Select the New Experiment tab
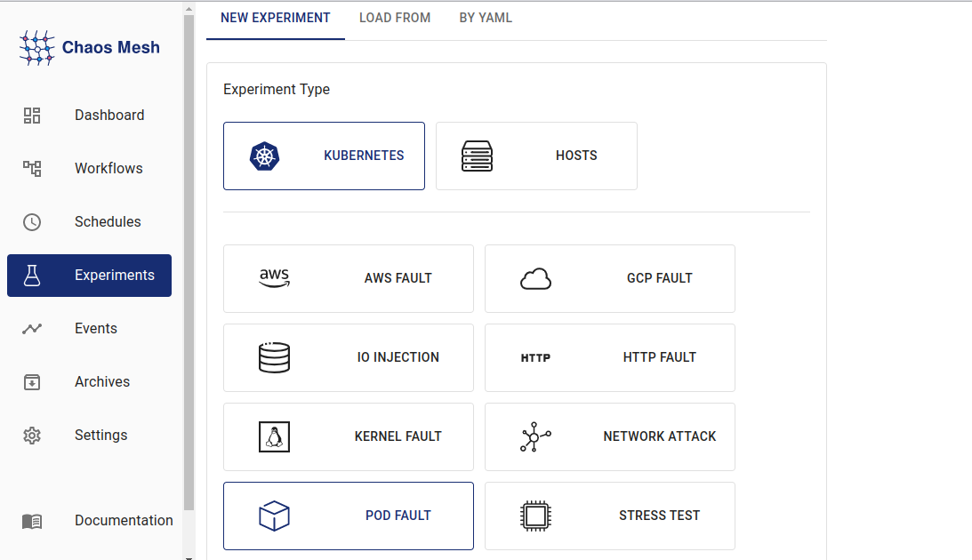Image resolution: width=972 pixels, height=560 pixels. [275, 18]
